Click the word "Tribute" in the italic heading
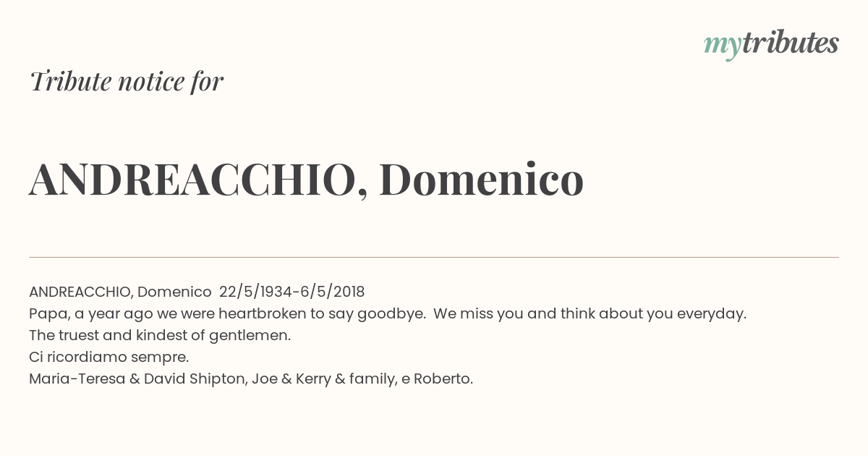The height and width of the screenshot is (456, 868). click(x=69, y=81)
